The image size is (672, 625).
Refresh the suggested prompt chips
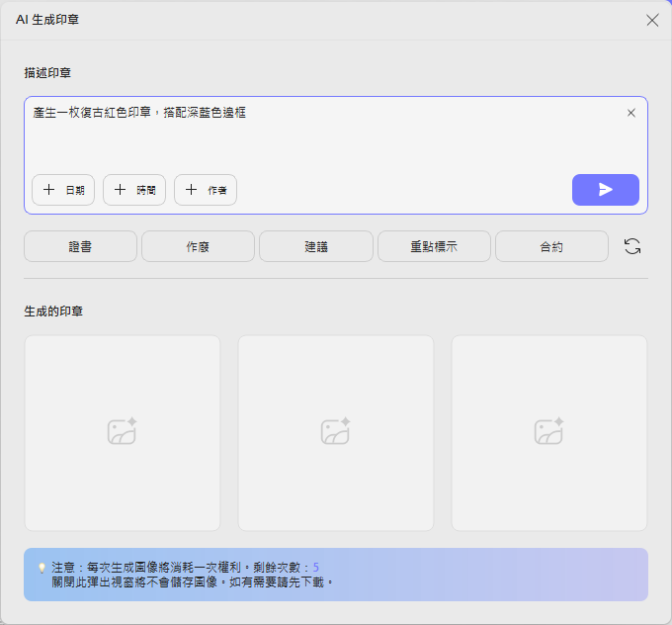pyautogui.click(x=632, y=246)
